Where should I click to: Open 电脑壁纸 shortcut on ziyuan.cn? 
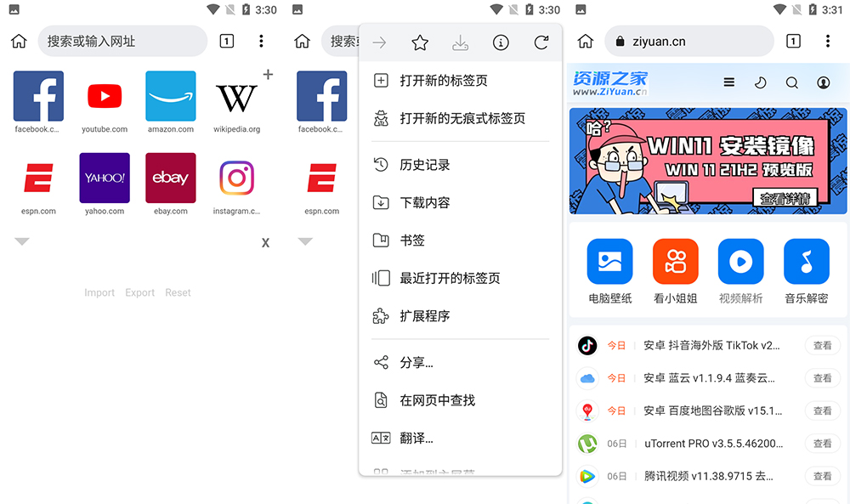tap(609, 261)
